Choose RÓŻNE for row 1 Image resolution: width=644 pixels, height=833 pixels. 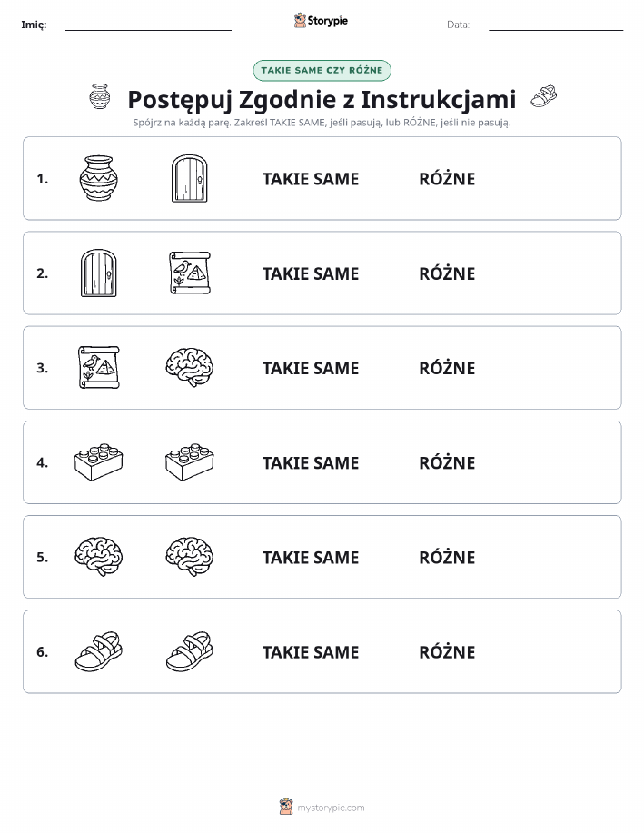point(447,179)
